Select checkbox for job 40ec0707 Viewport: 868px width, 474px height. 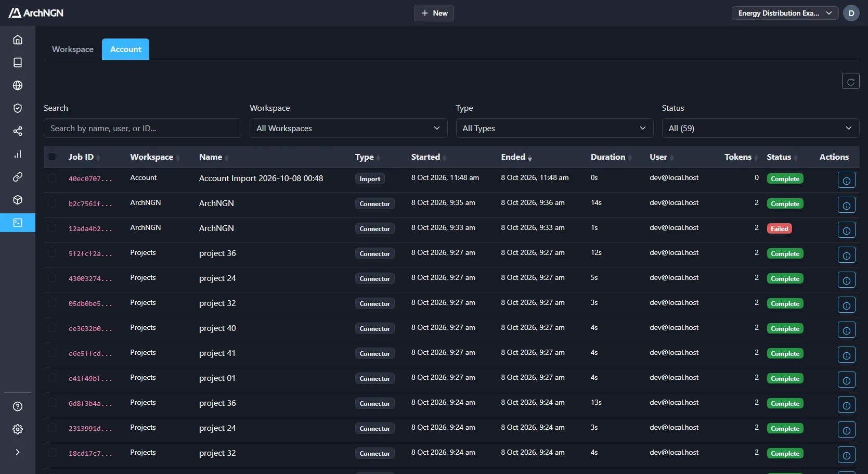[52, 178]
